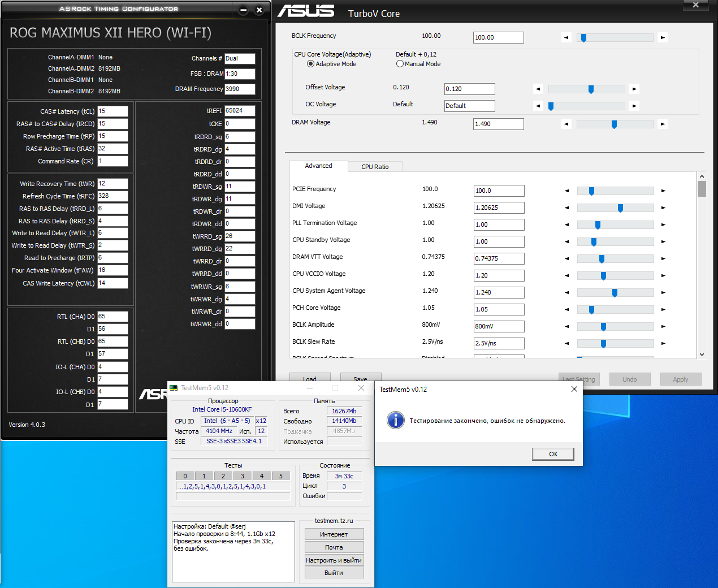
Task: Click the Command Rate (CR) value field
Action: pyautogui.click(x=113, y=161)
